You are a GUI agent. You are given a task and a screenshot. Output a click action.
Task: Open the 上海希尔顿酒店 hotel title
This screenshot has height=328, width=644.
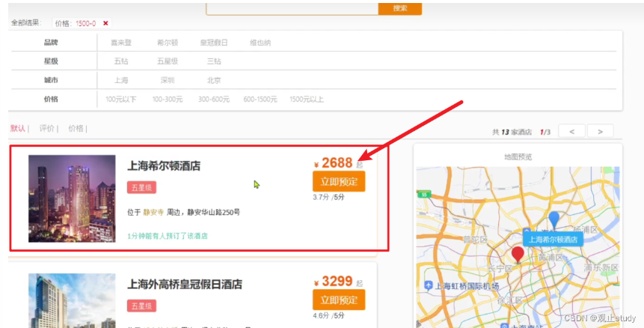point(164,165)
